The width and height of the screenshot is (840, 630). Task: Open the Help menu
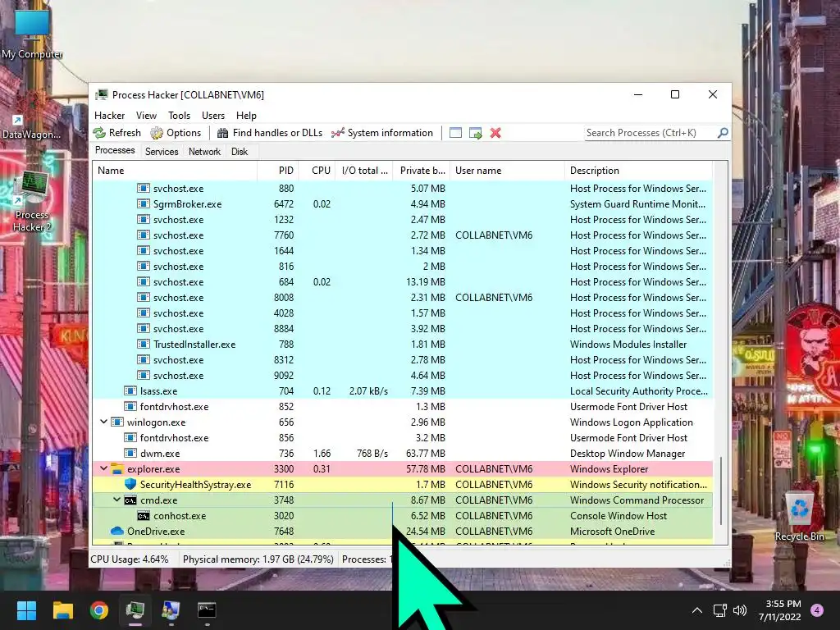(246, 116)
